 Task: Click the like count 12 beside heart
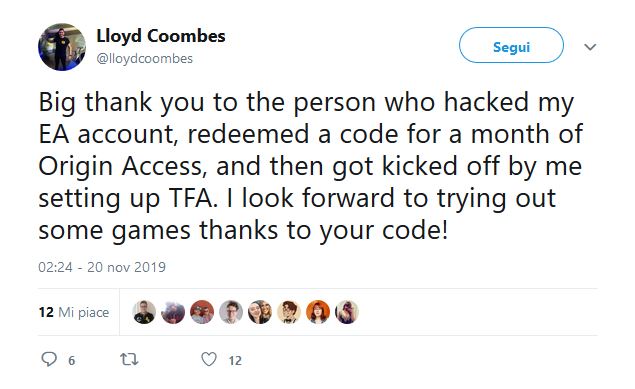(x=235, y=360)
